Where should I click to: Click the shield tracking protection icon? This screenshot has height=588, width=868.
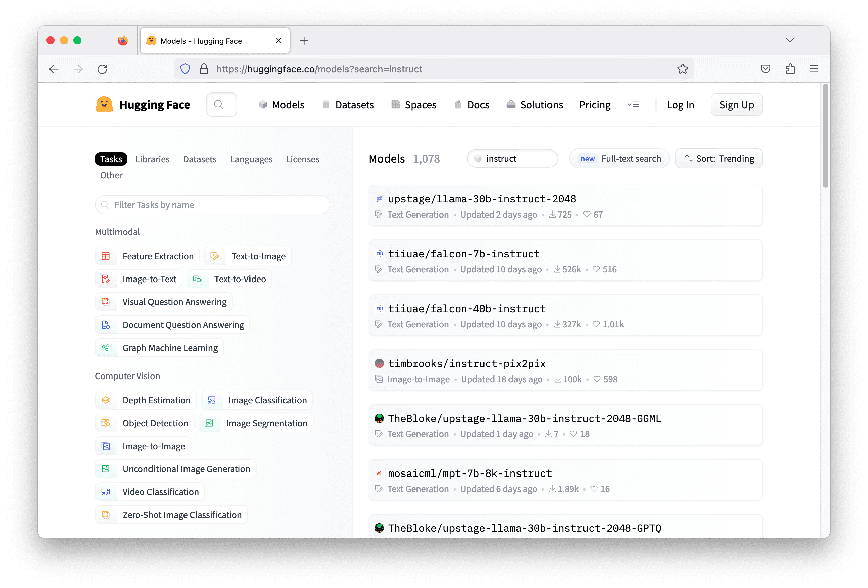185,69
